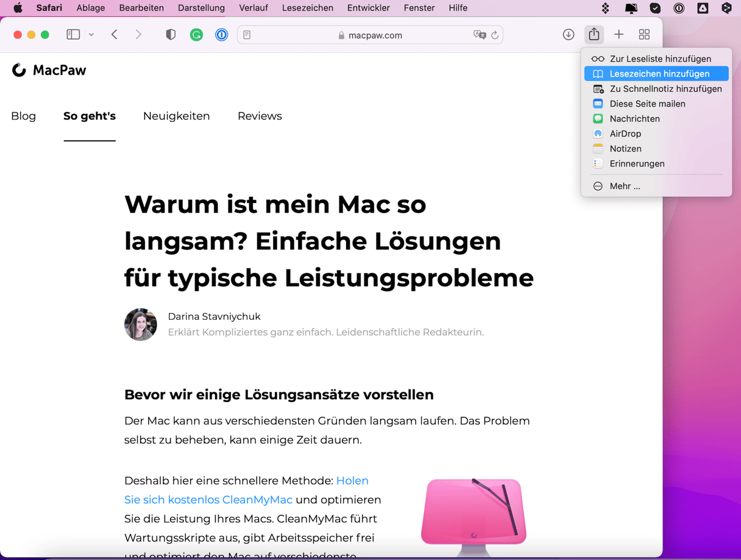741x560 pixels.
Task: Click the 1Password menu bar icon
Action: click(x=679, y=8)
